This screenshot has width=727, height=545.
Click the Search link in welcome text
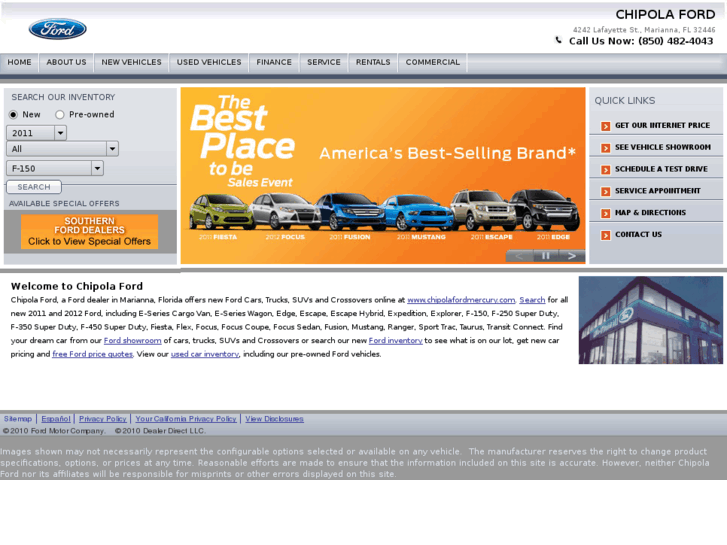pos(532,300)
